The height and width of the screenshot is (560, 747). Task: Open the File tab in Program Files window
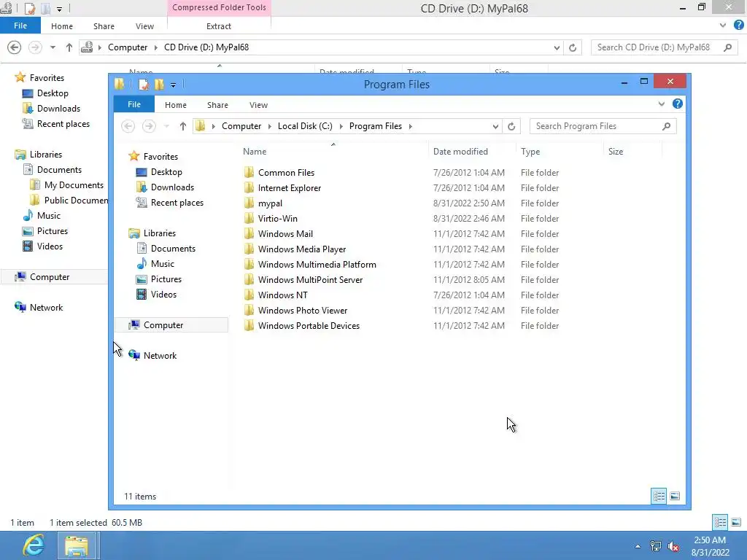[134, 104]
